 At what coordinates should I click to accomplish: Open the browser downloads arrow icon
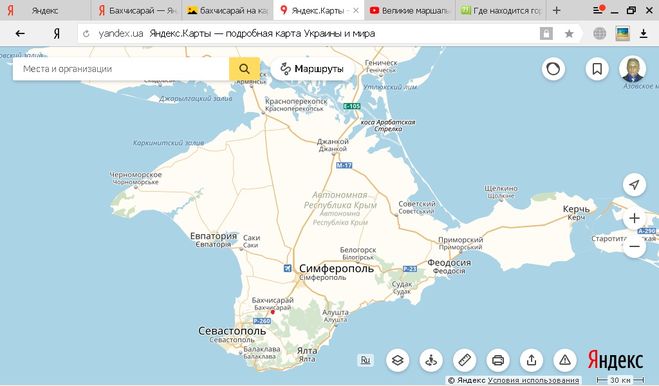click(643, 34)
